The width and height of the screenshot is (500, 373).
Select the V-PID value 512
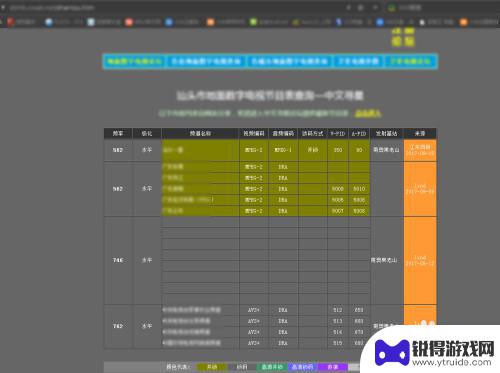coord(338,310)
